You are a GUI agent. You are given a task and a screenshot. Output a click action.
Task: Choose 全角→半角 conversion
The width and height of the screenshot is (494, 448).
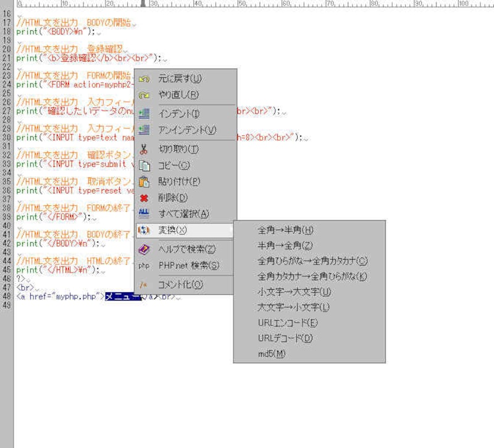tap(285, 230)
